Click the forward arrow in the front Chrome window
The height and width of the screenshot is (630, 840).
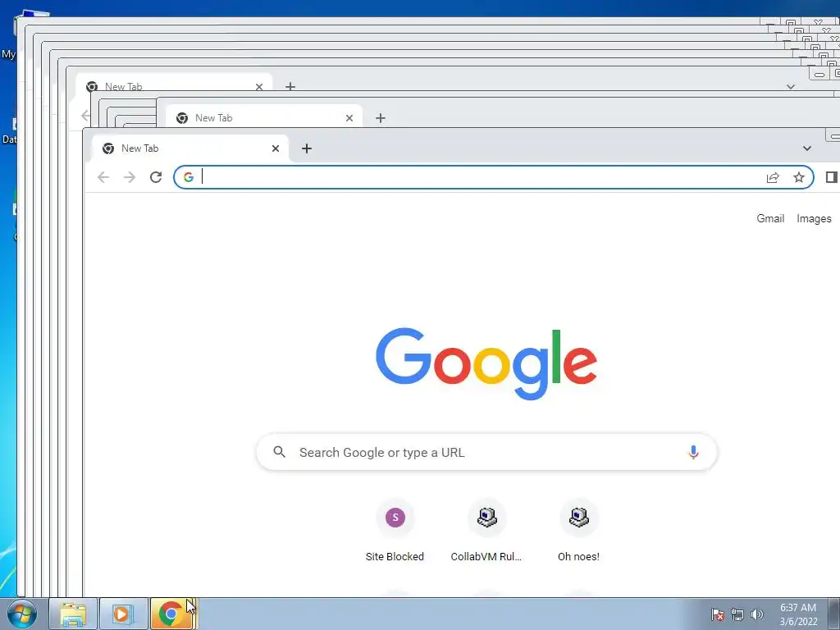tap(129, 177)
